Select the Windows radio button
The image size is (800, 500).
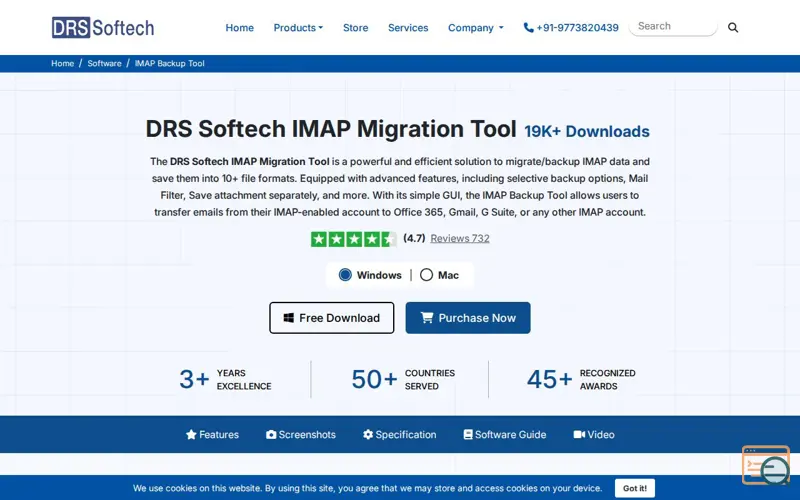pos(345,275)
